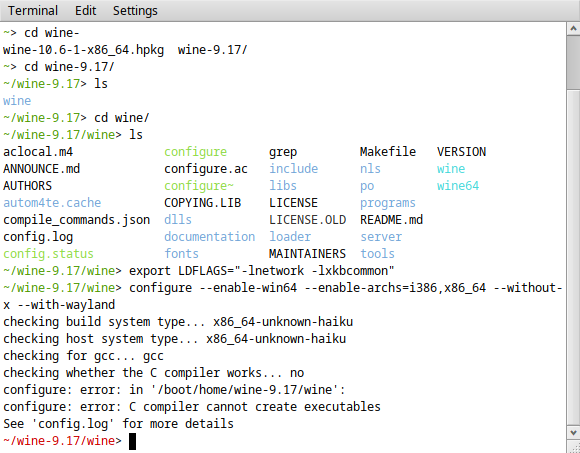Click the 'autom4te.cache' directory name
This screenshot has height=453, width=580.
click(52, 203)
